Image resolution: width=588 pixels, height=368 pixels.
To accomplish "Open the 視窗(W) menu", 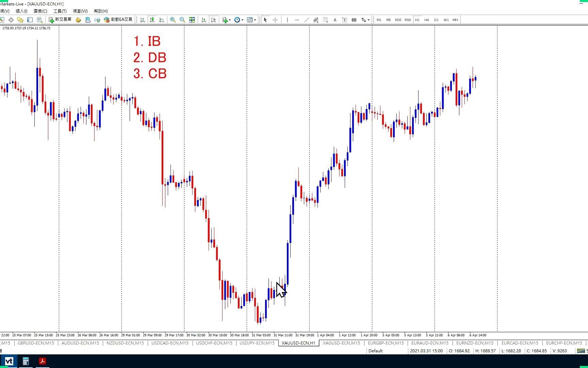I will coord(80,11).
